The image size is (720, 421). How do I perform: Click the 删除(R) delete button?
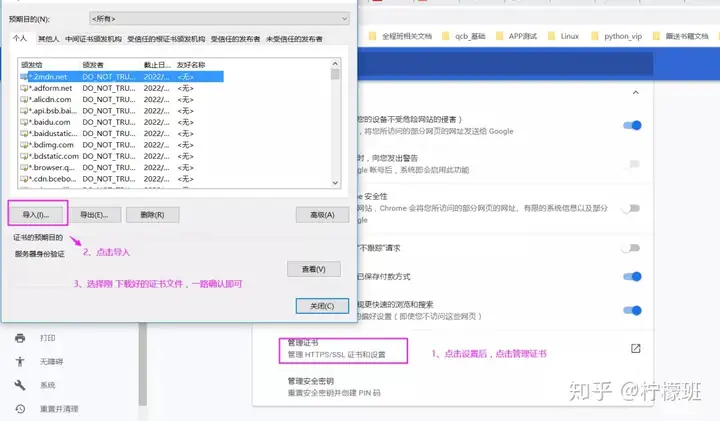click(152, 215)
